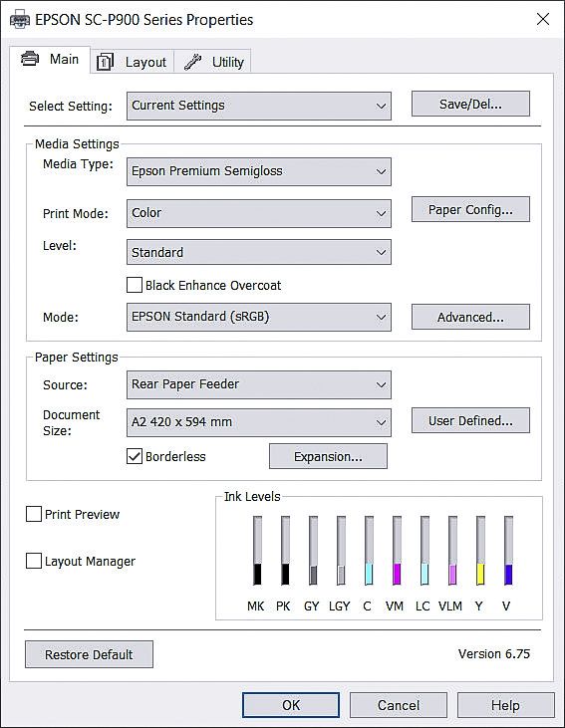Click the Version 6.75 text
The image size is (565, 728).
tap(494, 653)
